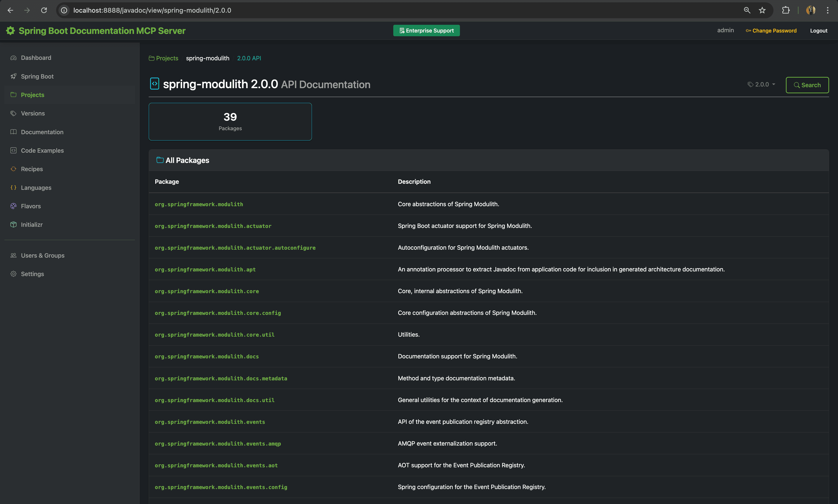Viewport: 838px width, 504px height.
Task: Open the org.springframework.modulith.events package
Action: (210, 422)
